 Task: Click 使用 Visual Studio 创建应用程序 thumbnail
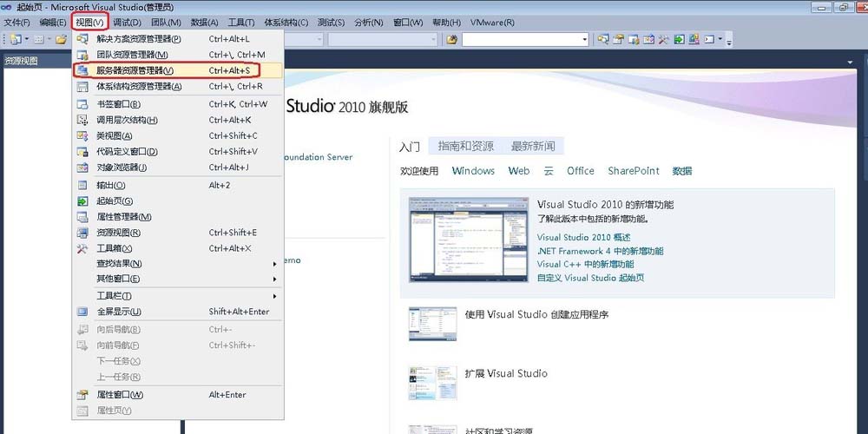433,323
